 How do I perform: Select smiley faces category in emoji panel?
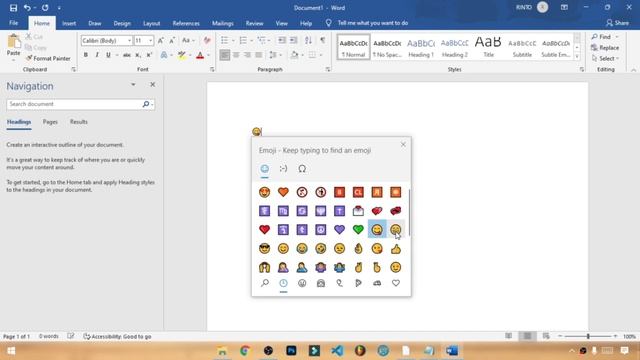[302, 283]
